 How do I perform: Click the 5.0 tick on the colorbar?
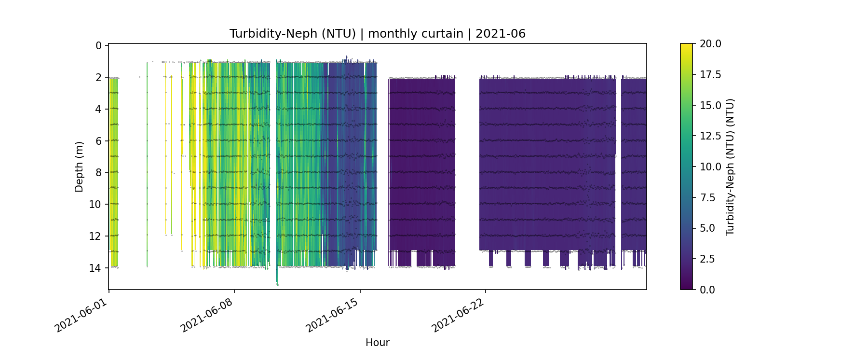pos(707,228)
